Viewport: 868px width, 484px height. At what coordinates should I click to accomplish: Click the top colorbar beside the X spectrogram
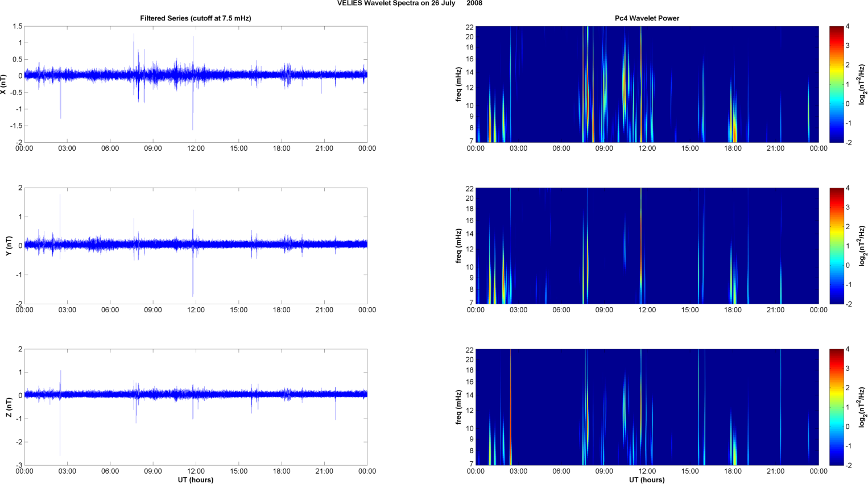[836, 84]
